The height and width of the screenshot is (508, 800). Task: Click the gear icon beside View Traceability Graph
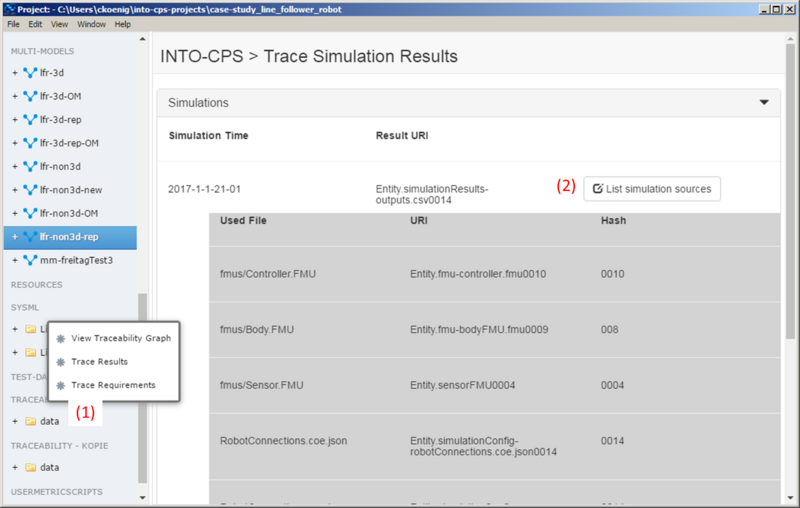[60, 338]
